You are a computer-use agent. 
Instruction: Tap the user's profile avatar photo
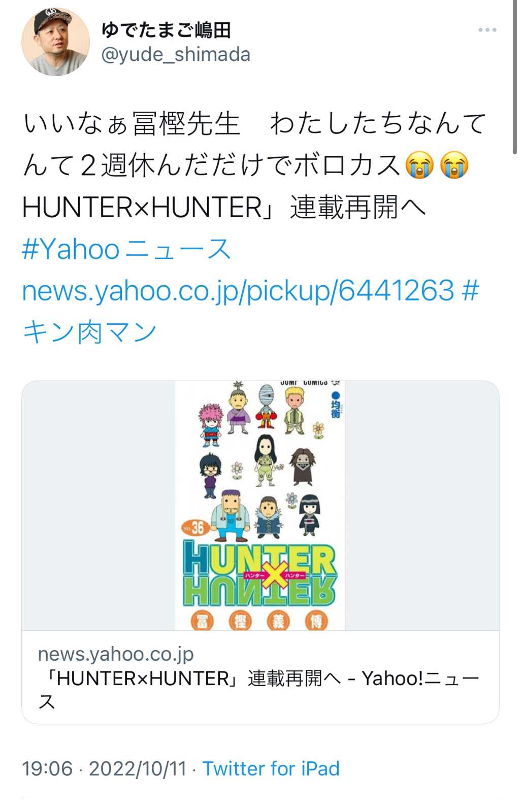coord(55,42)
